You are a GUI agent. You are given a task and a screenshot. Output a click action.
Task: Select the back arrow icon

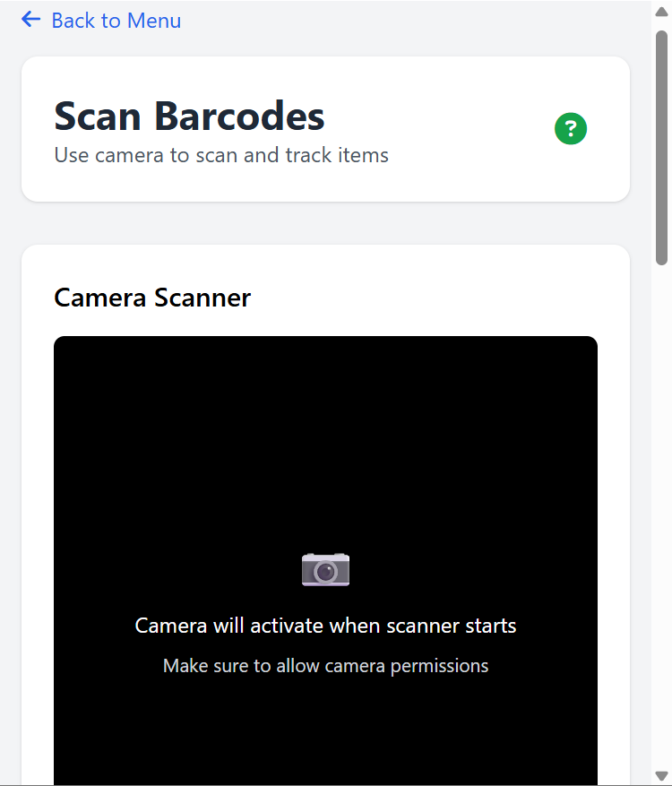point(30,19)
